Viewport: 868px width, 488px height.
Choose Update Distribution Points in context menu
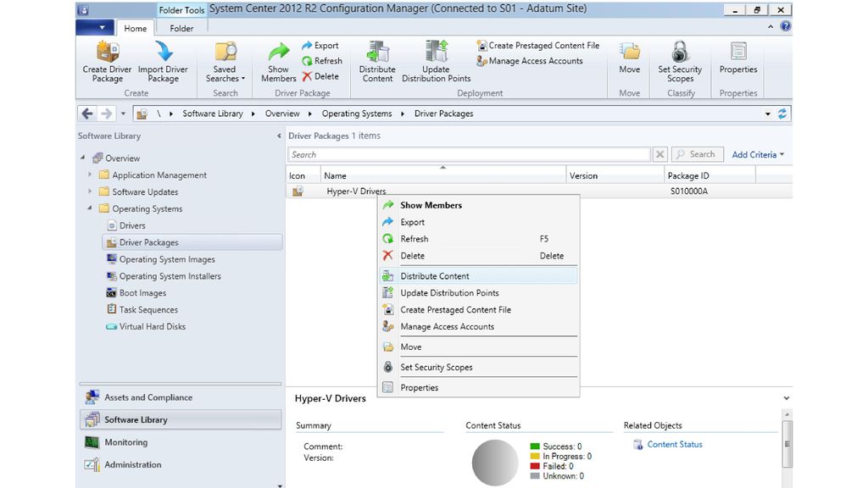click(478, 292)
